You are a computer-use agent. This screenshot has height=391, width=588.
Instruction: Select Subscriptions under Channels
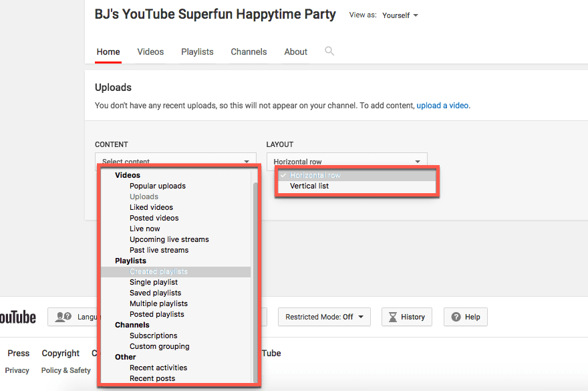(153, 336)
